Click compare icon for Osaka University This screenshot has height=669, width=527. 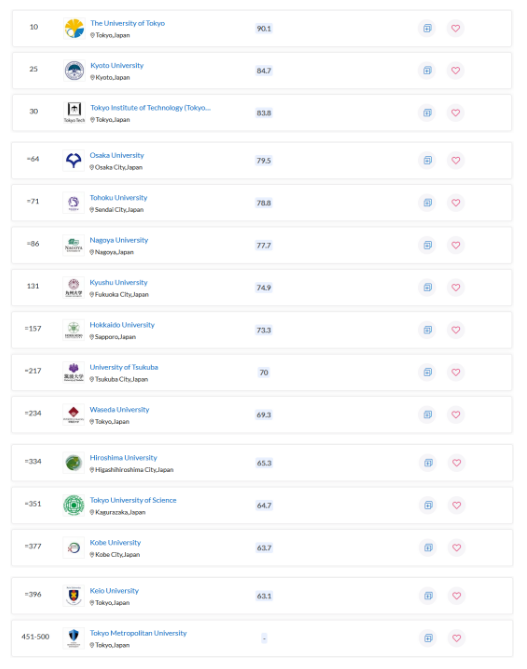click(427, 160)
